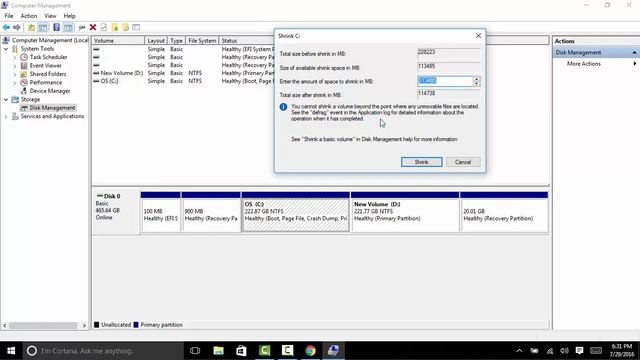Image resolution: width=640 pixels, height=360 pixels.
Task: Select Performance in the tree
Action: (x=46, y=82)
